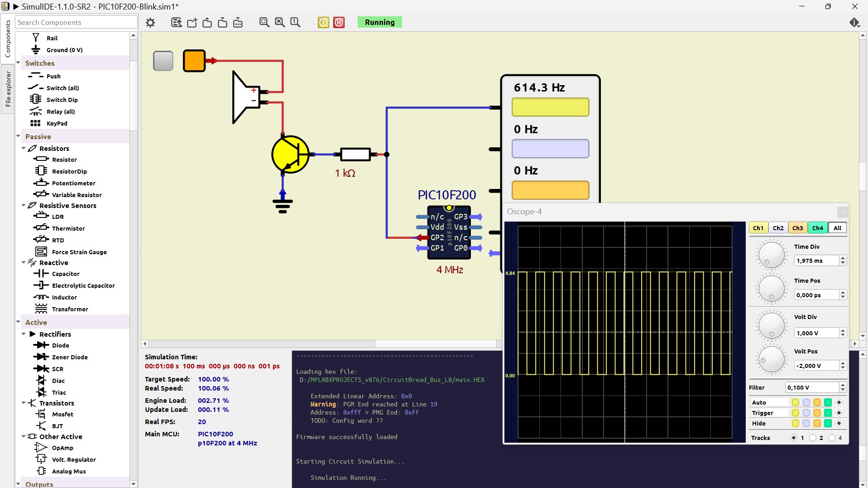Open the settings gear in the toolbar
Screen dimensions: 868x488
point(150,22)
